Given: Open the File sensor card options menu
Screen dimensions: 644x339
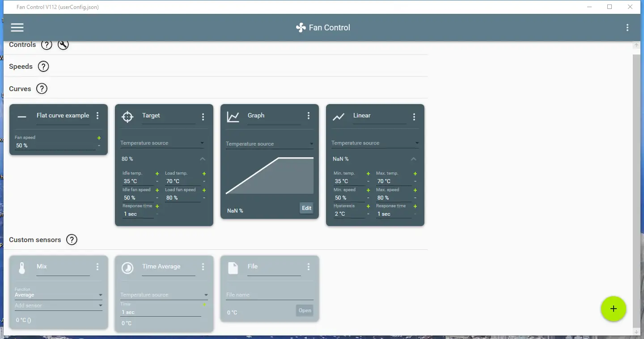Looking at the screenshot, I should (309, 267).
